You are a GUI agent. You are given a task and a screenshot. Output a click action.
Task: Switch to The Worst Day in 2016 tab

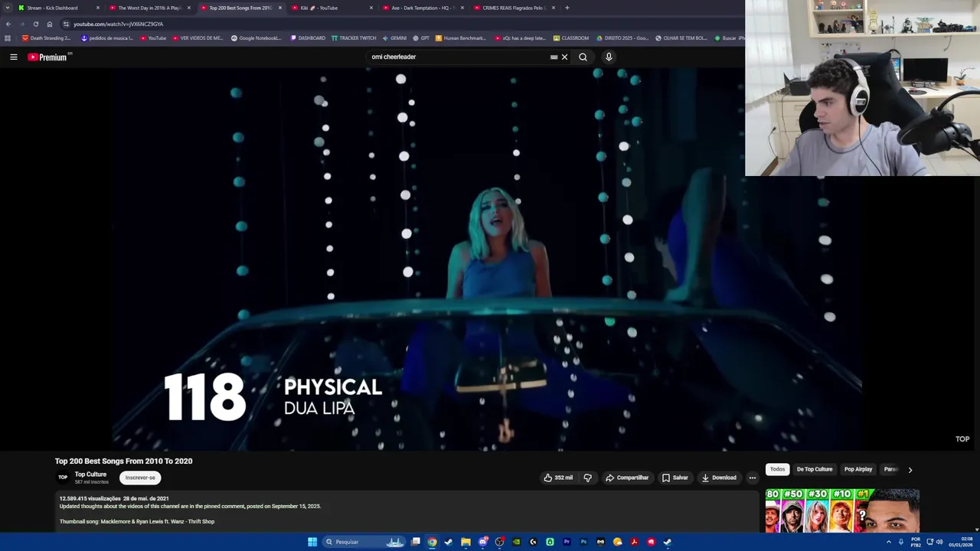149,8
